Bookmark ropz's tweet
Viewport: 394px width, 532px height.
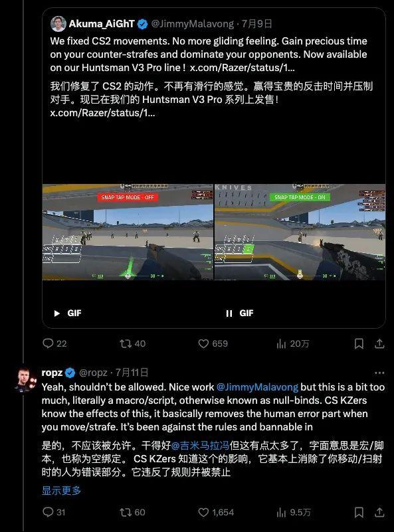[x=359, y=512]
